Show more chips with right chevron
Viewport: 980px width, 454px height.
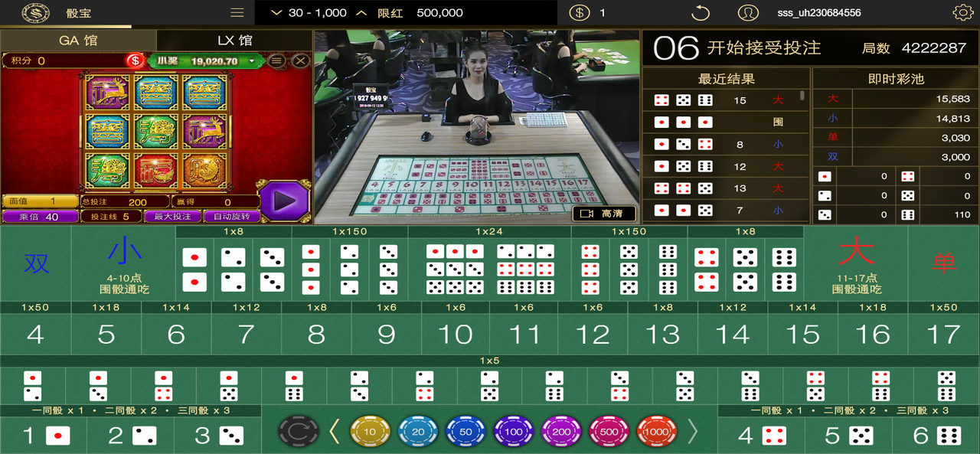click(693, 431)
